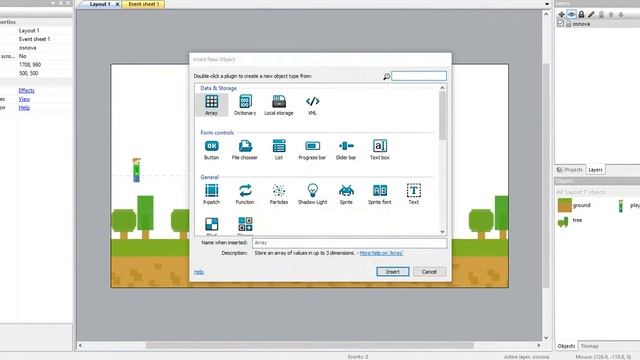The image size is (640, 360).
Task: Click the '500, 500' property value
Action: pos(29,73)
